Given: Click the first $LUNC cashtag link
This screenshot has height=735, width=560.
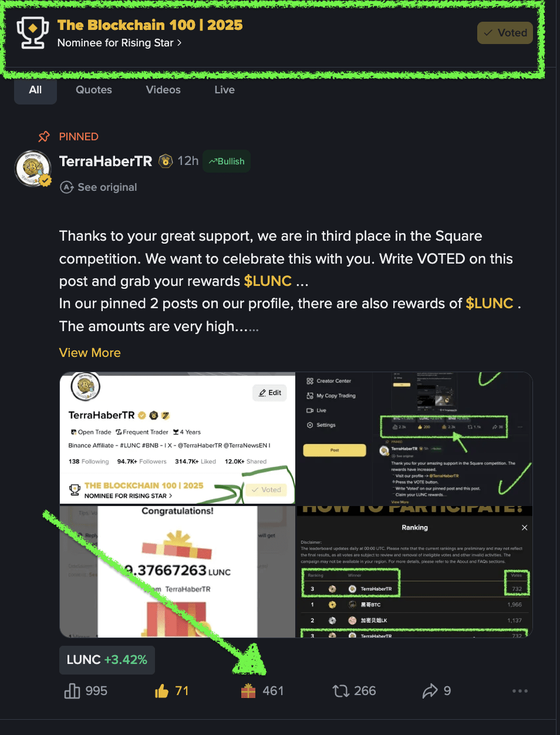Looking at the screenshot, I should [268, 281].
